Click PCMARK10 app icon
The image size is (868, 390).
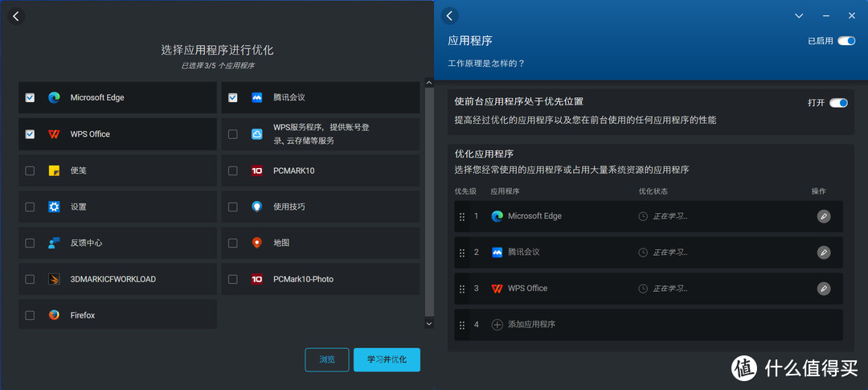(x=257, y=170)
